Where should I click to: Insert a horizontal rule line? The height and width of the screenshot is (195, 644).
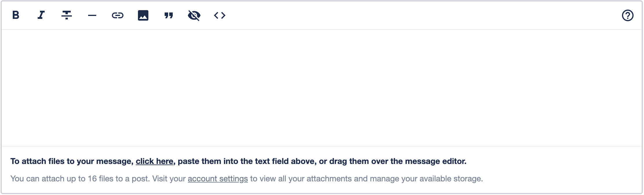coord(92,15)
